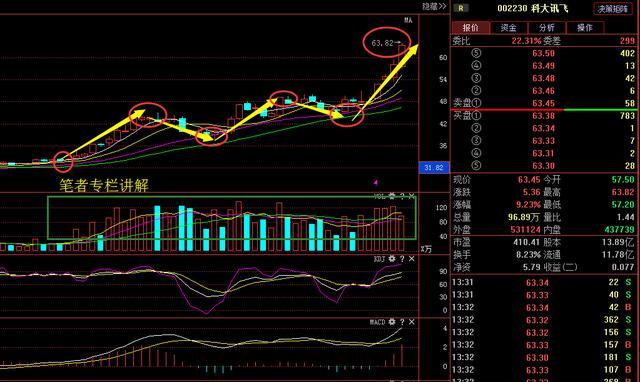Select sell price 63.46
Image resolution: width=640 pixels, height=382 pixels.
click(543, 91)
